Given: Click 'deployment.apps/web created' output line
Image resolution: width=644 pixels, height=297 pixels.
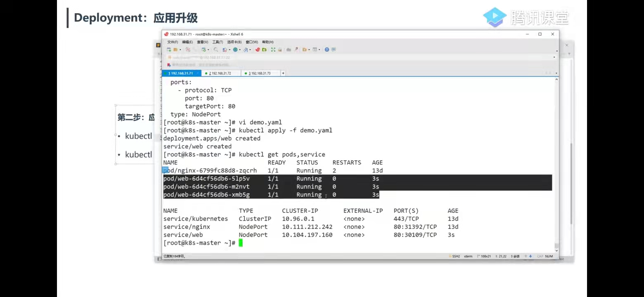Looking at the screenshot, I should click(212, 139).
